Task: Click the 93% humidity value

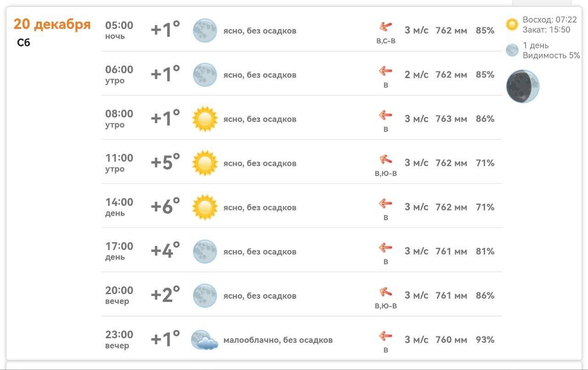Action: pyautogui.click(x=485, y=340)
